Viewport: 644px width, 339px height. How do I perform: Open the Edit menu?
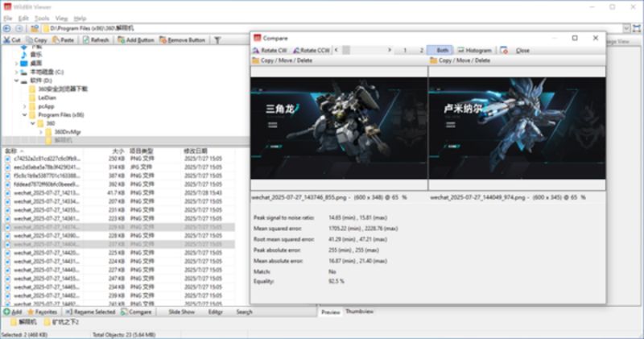click(23, 18)
